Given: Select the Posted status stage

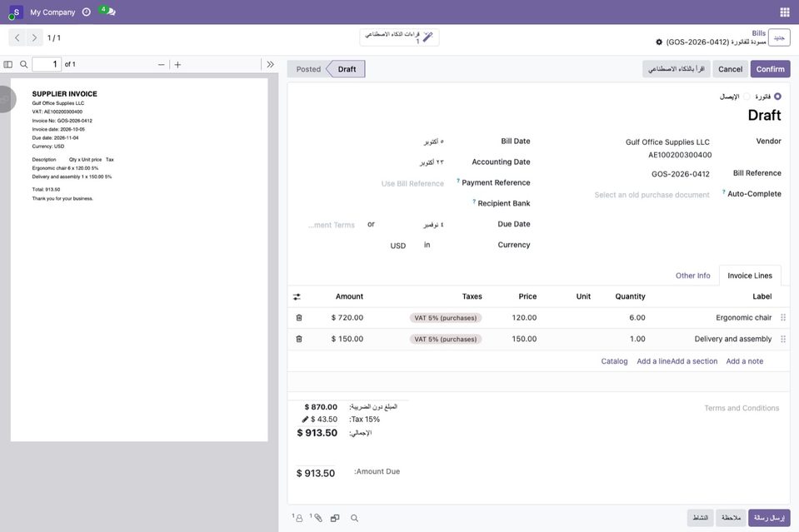Looking at the screenshot, I should tap(308, 69).
